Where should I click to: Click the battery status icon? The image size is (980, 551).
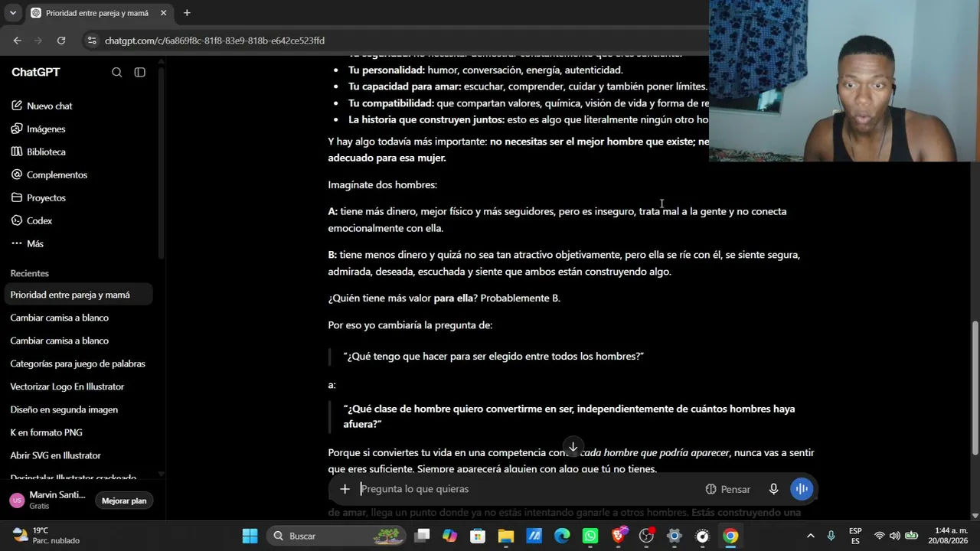(911, 536)
